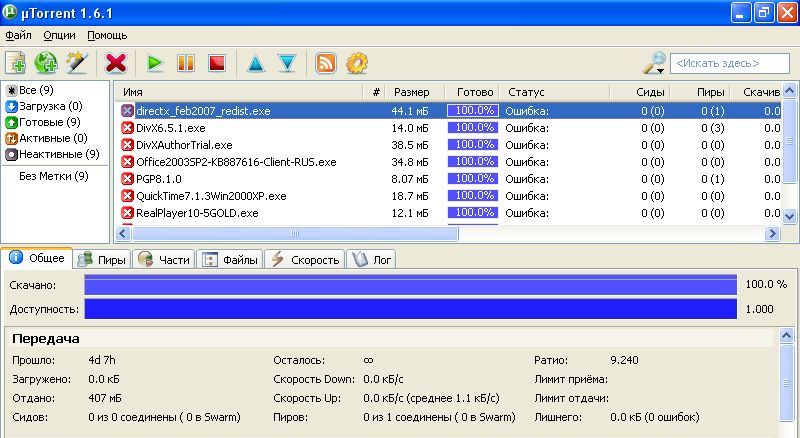
Task: Sort by the Статус column header
Action: (x=554, y=92)
